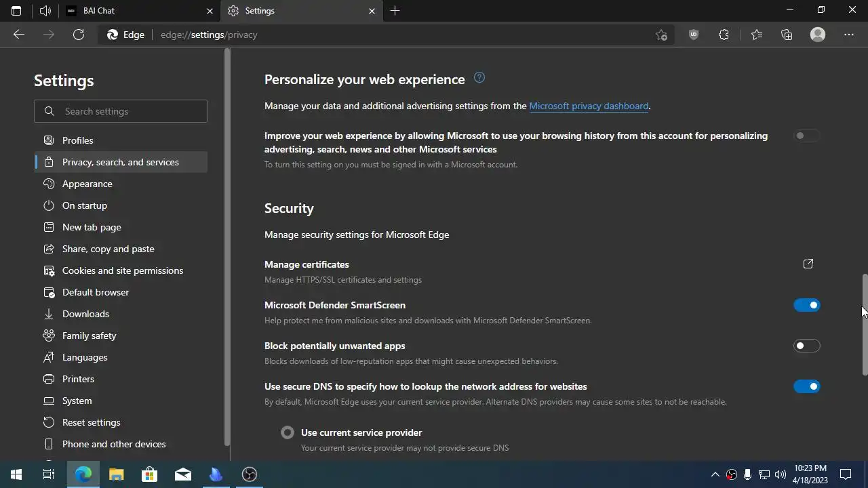Screen dimensions: 868x488
Task: Open Task View on the taskbar
Action: 49,474
